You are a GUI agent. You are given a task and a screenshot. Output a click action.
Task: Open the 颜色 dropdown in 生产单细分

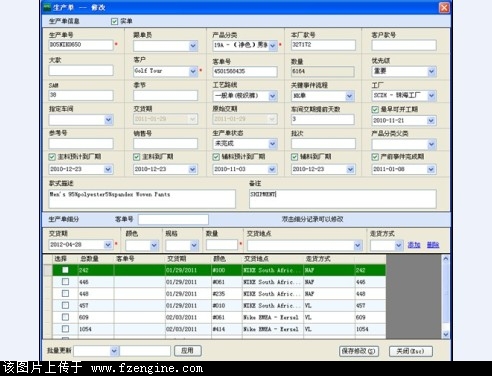(x=154, y=246)
